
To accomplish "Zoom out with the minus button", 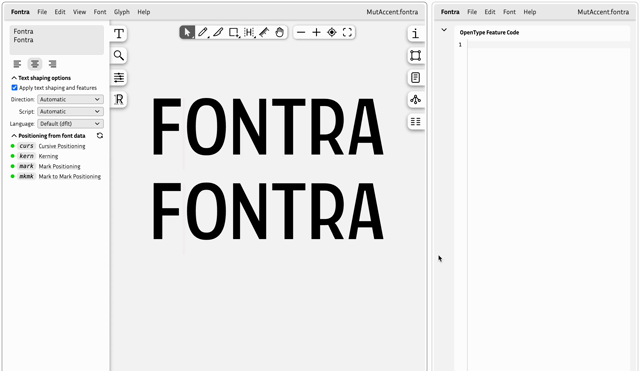I will coord(301,32).
